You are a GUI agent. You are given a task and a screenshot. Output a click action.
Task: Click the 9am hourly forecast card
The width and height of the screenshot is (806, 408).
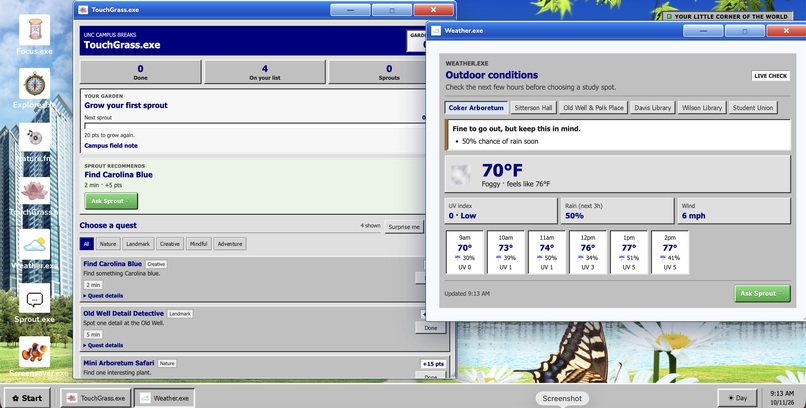(465, 252)
